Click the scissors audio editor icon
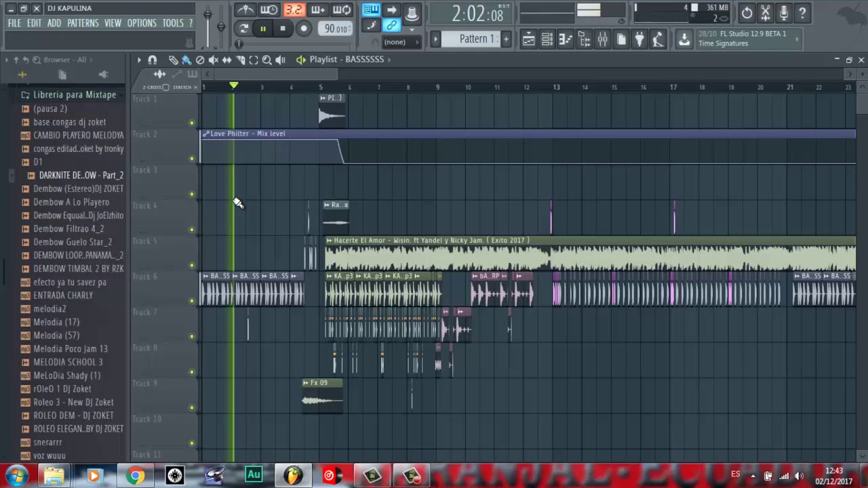 765,12
